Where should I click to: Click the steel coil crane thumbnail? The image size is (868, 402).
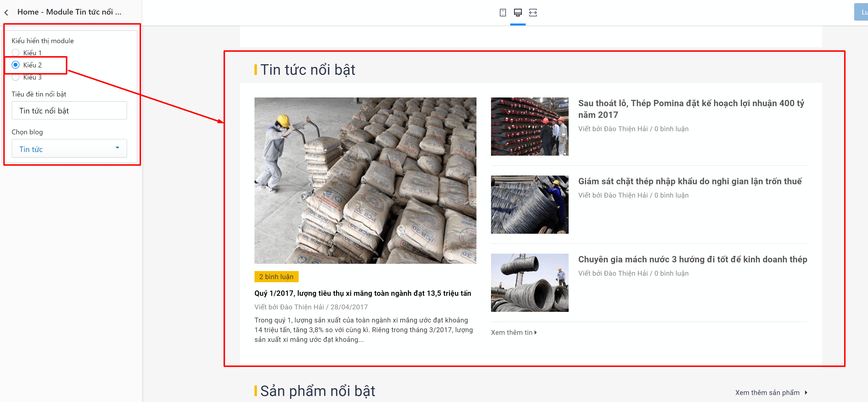(529, 282)
